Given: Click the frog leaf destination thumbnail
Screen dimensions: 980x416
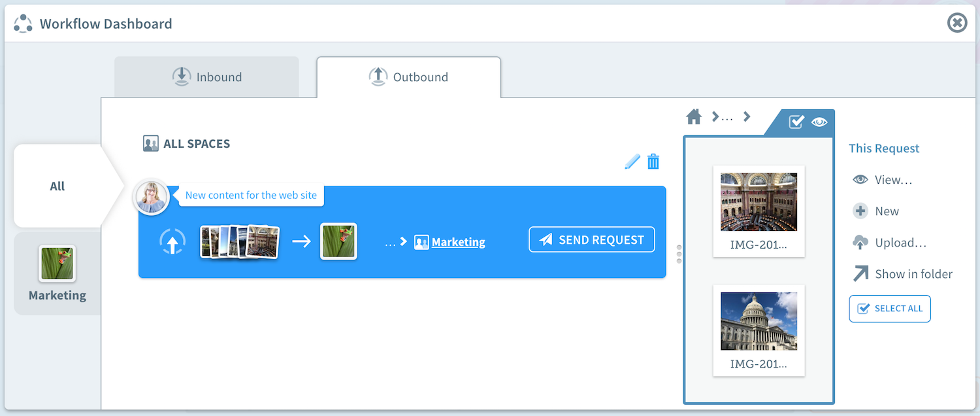Looking at the screenshot, I should click(338, 241).
